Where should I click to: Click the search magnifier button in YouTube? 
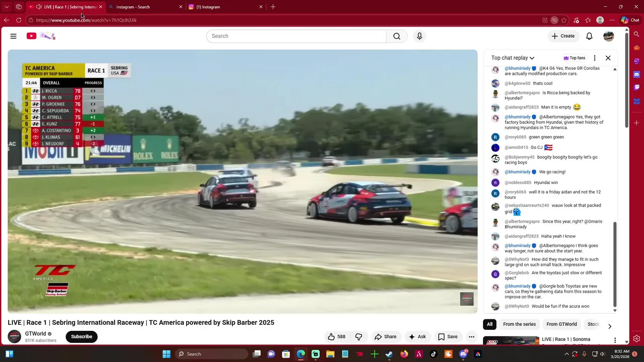pos(397,36)
